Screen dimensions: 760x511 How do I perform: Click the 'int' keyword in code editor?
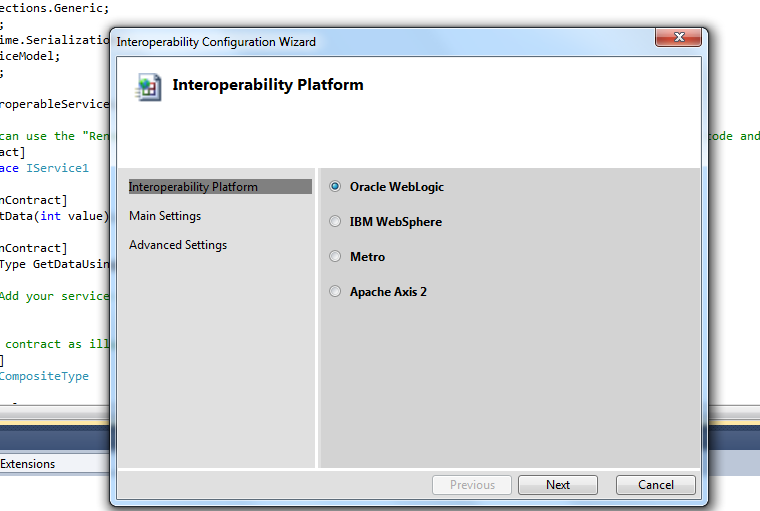point(50,216)
